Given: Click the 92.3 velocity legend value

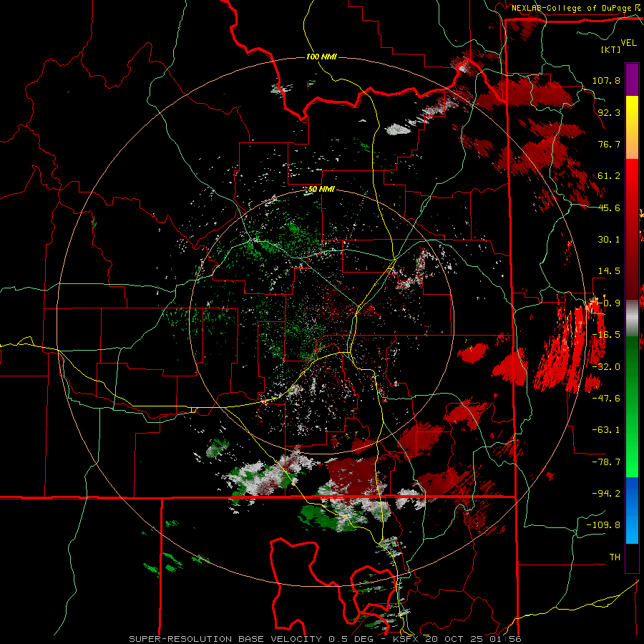Looking at the screenshot, I should 609,112.
